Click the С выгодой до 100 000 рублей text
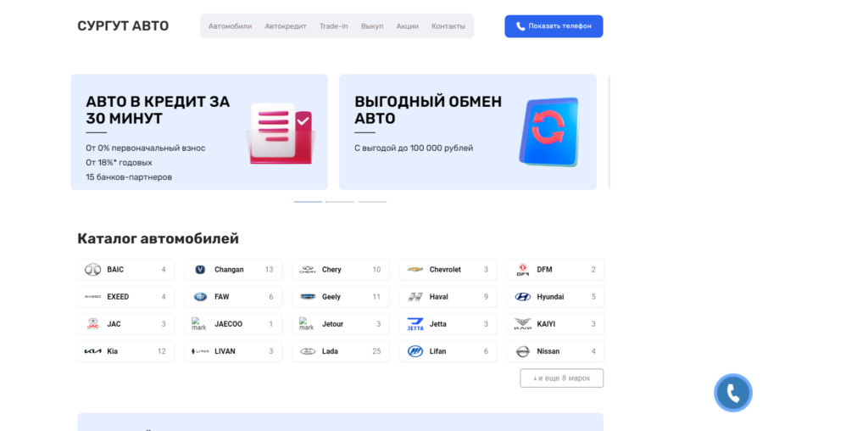Screen dimensions: 868x431 pos(414,148)
